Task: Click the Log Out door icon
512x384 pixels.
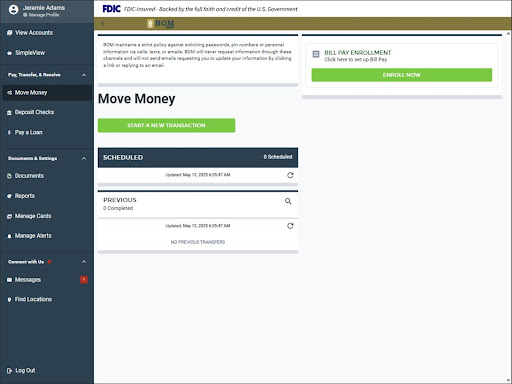Action: (9, 371)
